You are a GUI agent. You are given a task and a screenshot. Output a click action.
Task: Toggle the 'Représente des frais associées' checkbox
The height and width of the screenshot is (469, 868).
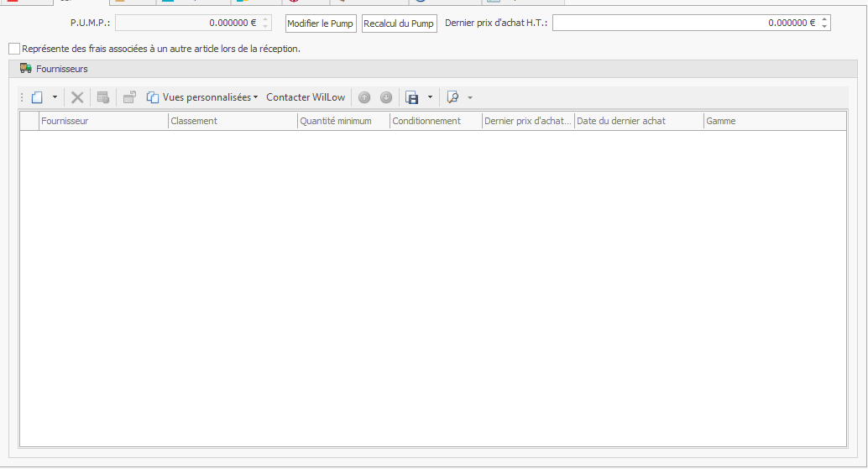[14, 49]
